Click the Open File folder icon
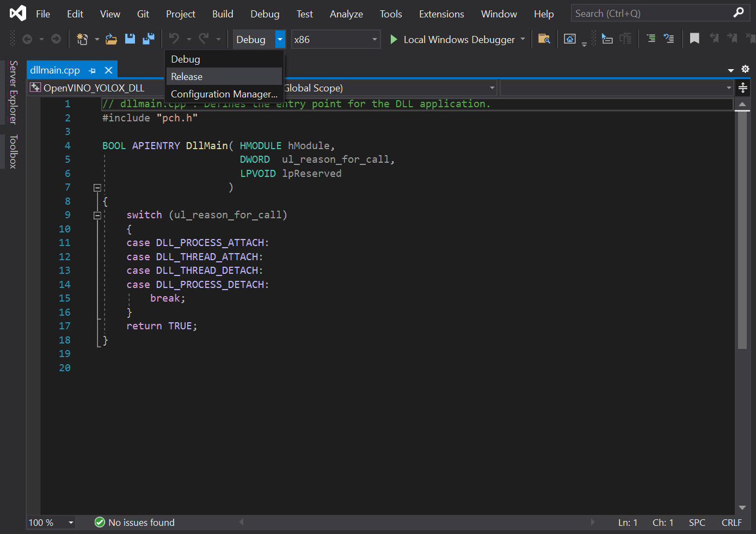Screen dimensions: 756x534 (111, 39)
